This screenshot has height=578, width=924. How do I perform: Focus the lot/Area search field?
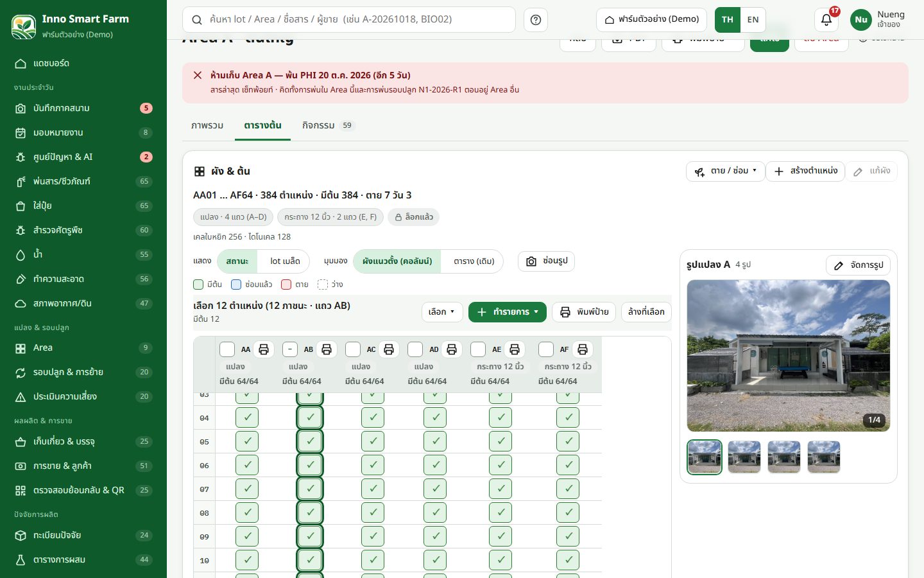pyautogui.click(x=349, y=20)
